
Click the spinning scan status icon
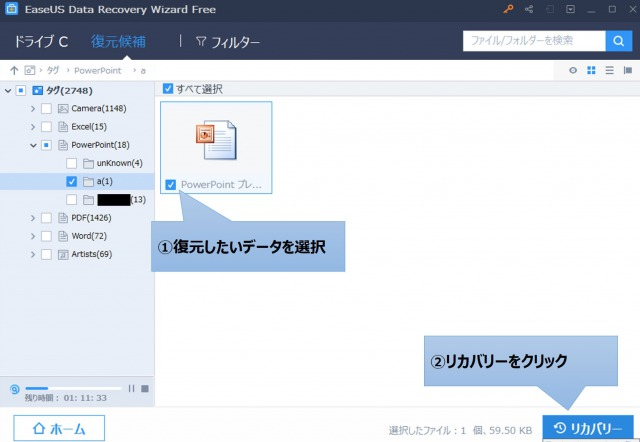tap(14, 389)
